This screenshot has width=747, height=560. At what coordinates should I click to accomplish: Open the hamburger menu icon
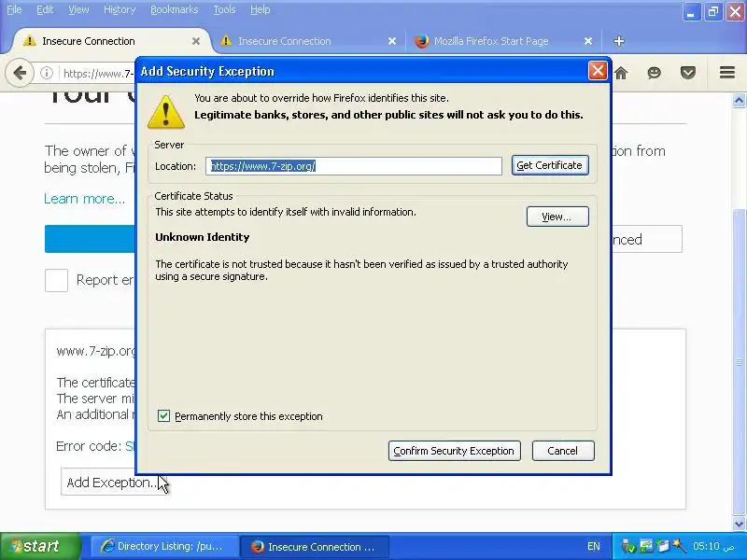tap(727, 73)
